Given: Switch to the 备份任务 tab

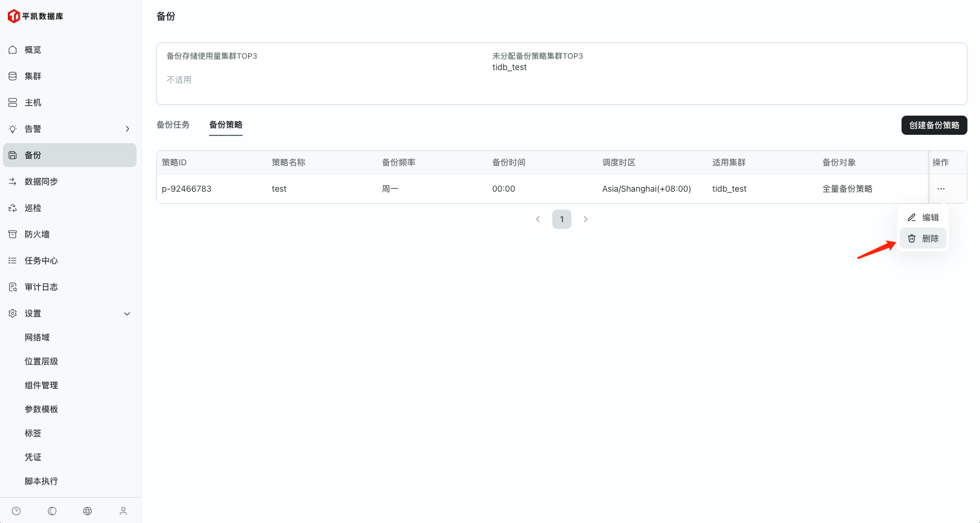Looking at the screenshot, I should [173, 125].
